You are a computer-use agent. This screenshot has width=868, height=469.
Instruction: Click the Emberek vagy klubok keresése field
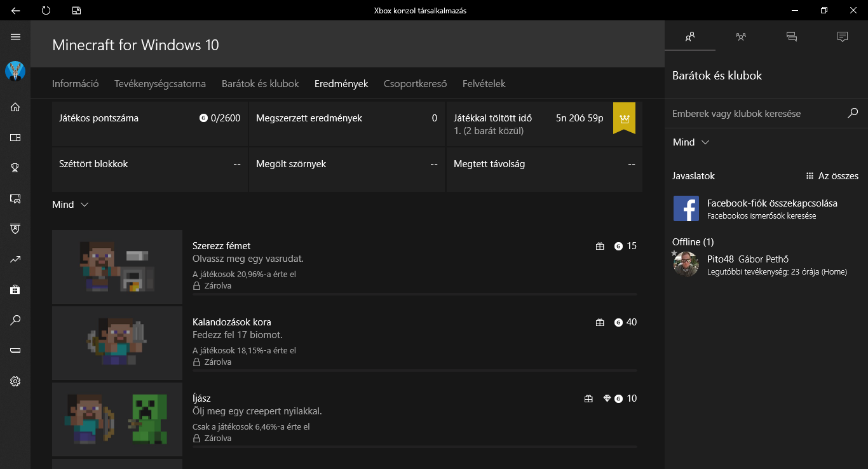pyautogui.click(x=756, y=114)
